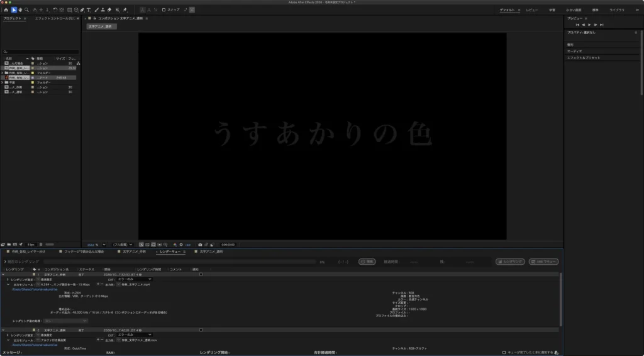Select the Roto Brush tool

[118, 10]
